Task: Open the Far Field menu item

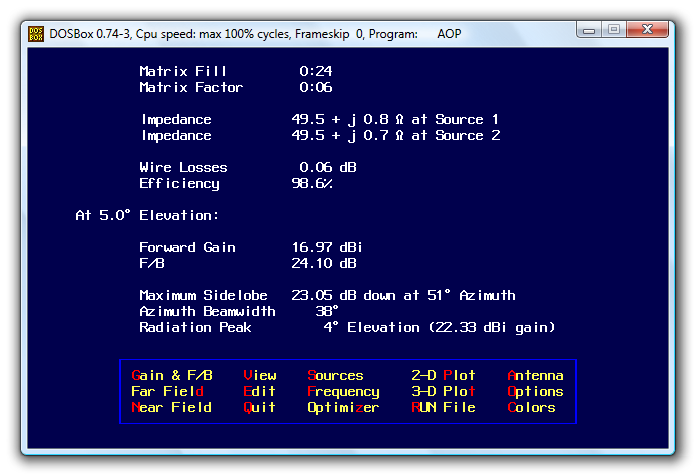Action: [x=167, y=392]
